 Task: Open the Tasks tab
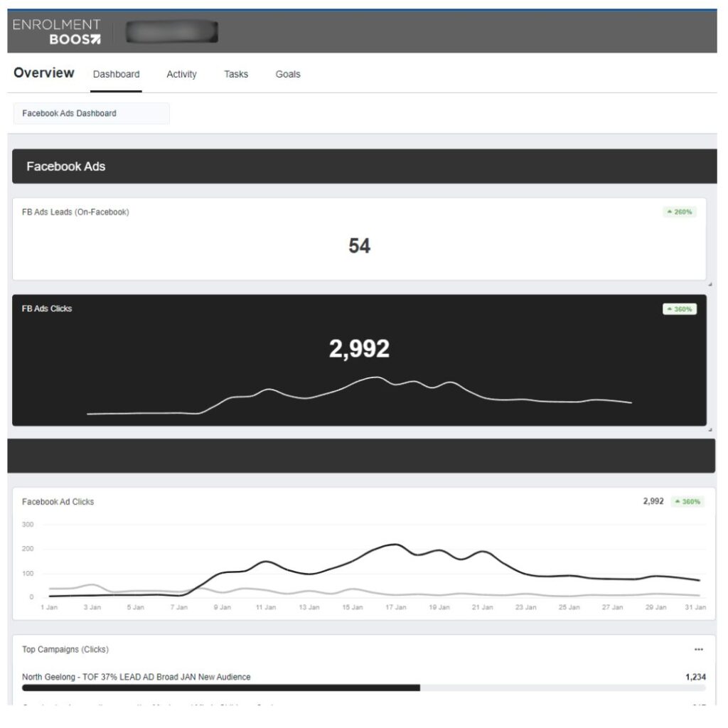237,75
